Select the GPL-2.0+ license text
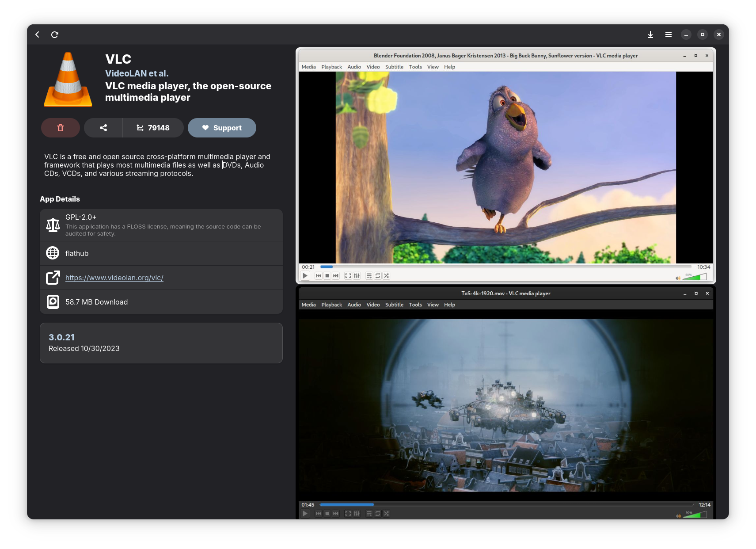 click(81, 217)
